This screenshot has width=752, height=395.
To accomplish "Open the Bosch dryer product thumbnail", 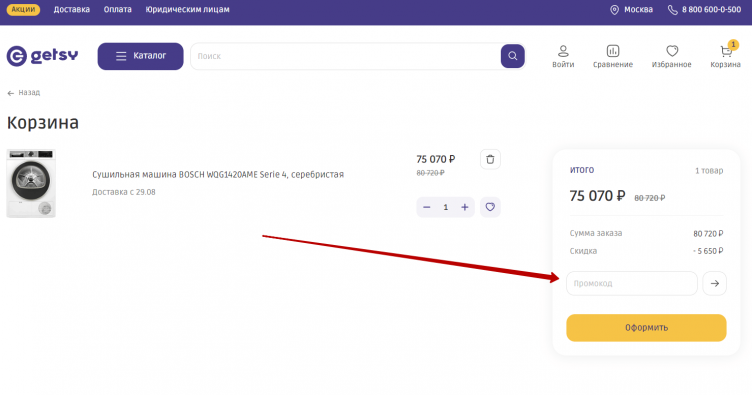I will click(31, 183).
